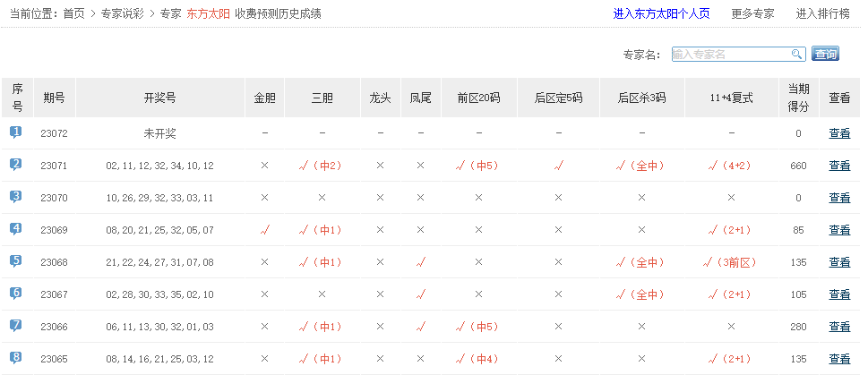This screenshot has height=375, width=868.
Task: Click the 东方太阳 expert name in breadcrumb
Action: 208,14
